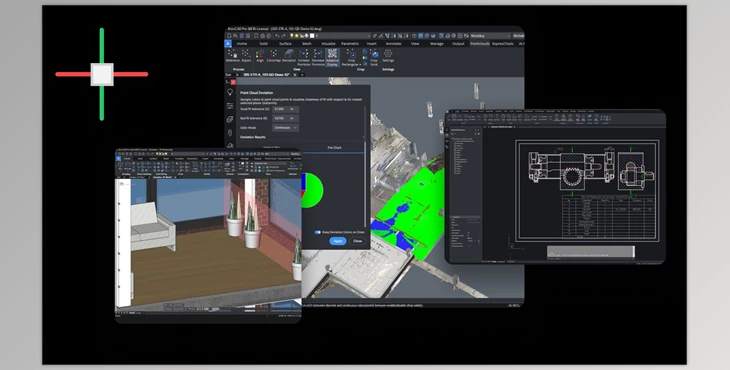The height and width of the screenshot is (370, 730).
Task: Click the Deviation tool in the ribbon
Action: (x=289, y=56)
